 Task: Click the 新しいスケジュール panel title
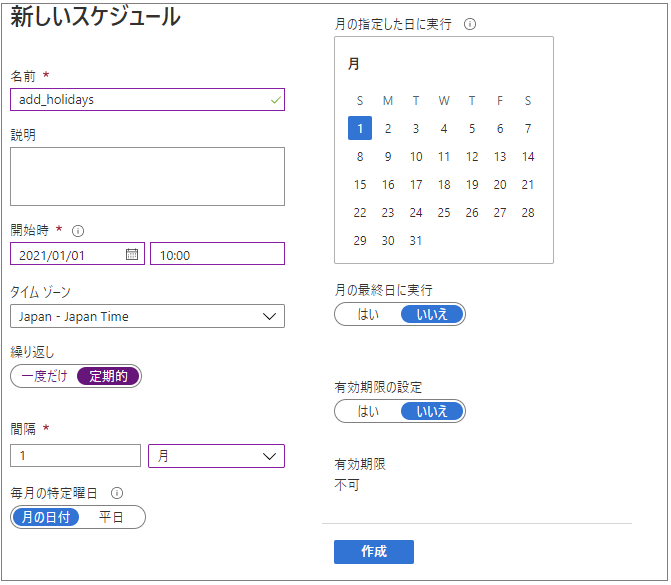click(x=95, y=17)
